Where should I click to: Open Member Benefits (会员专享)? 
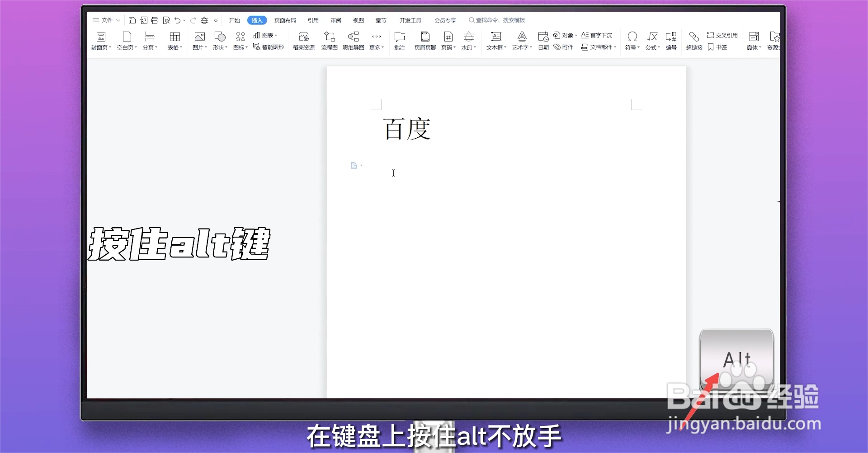pyautogui.click(x=445, y=20)
